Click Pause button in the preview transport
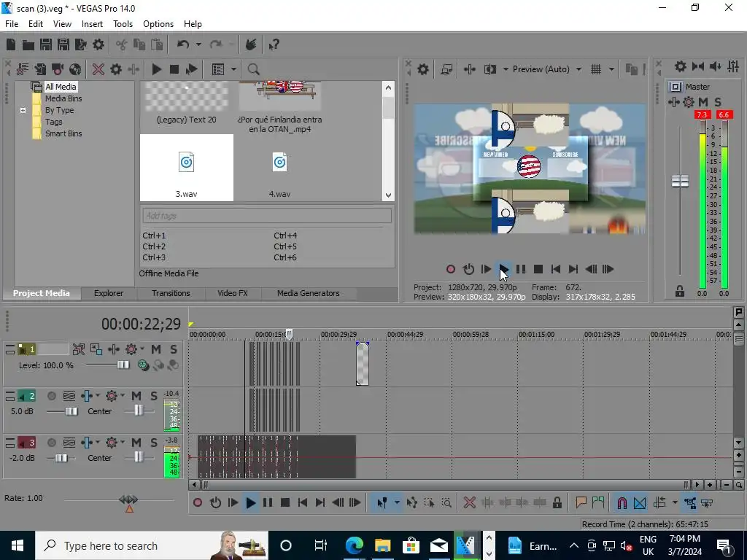Viewport: 747px width, 560px height. 521,269
